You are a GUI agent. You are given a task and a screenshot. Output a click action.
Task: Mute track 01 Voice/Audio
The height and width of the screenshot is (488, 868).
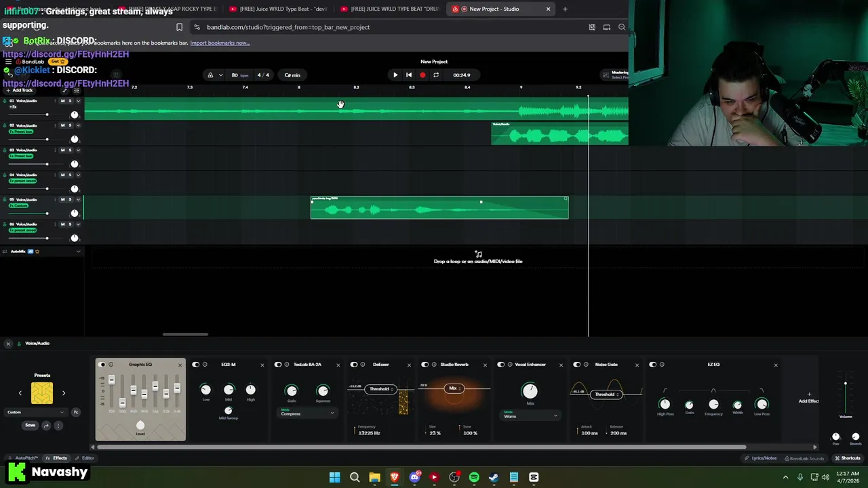pos(63,101)
